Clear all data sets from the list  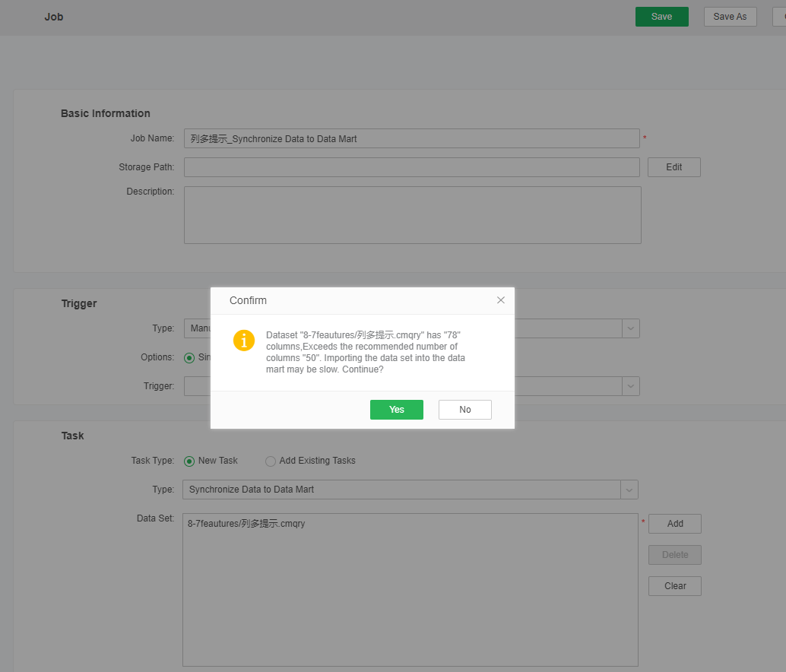tap(674, 586)
